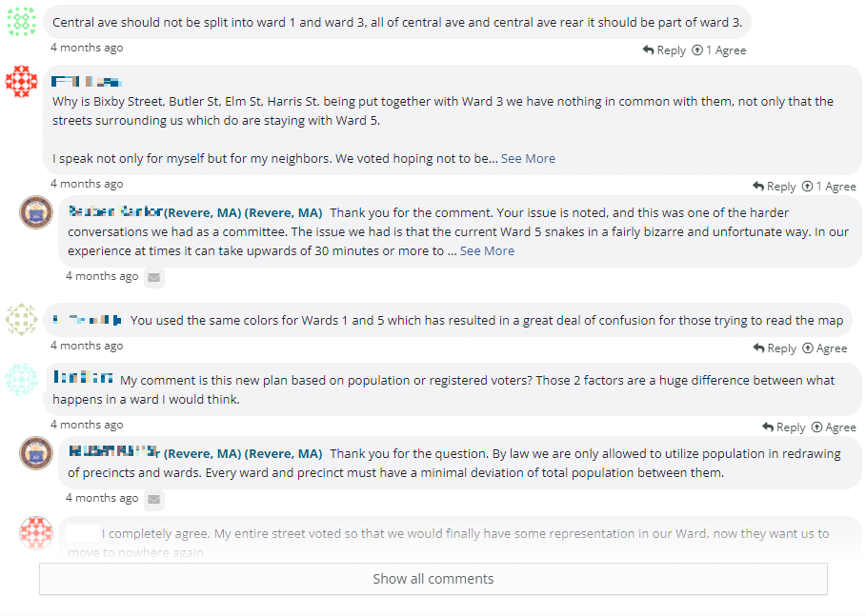This screenshot has height=616, width=866.
Task: Click city seal avatar on first official reply
Action: 36,212
